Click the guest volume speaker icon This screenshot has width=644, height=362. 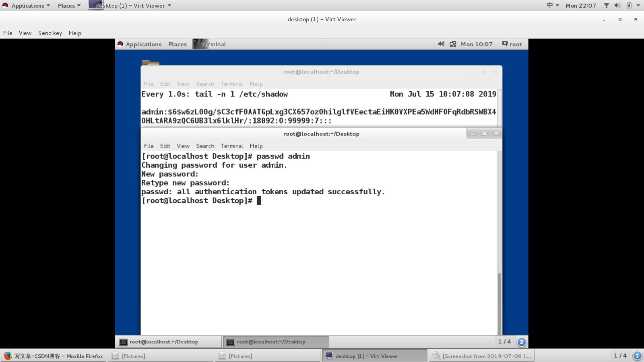[441, 44]
